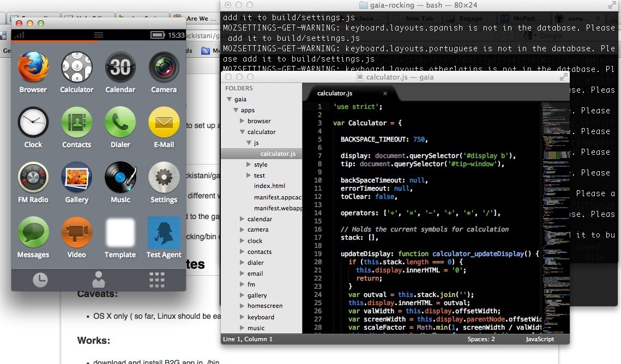Tap the person icon in the phone dock
The height and width of the screenshot is (364, 621).
tap(99, 280)
